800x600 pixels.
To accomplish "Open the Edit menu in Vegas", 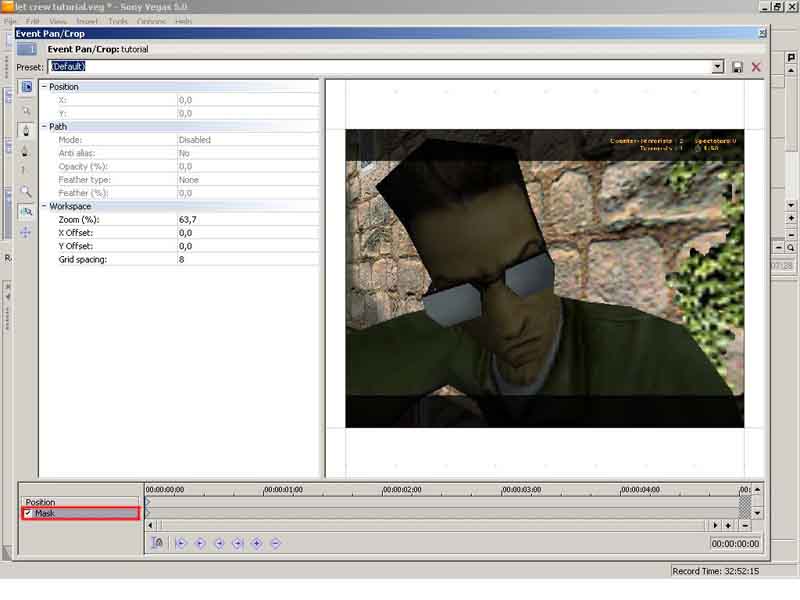I will tap(33, 21).
